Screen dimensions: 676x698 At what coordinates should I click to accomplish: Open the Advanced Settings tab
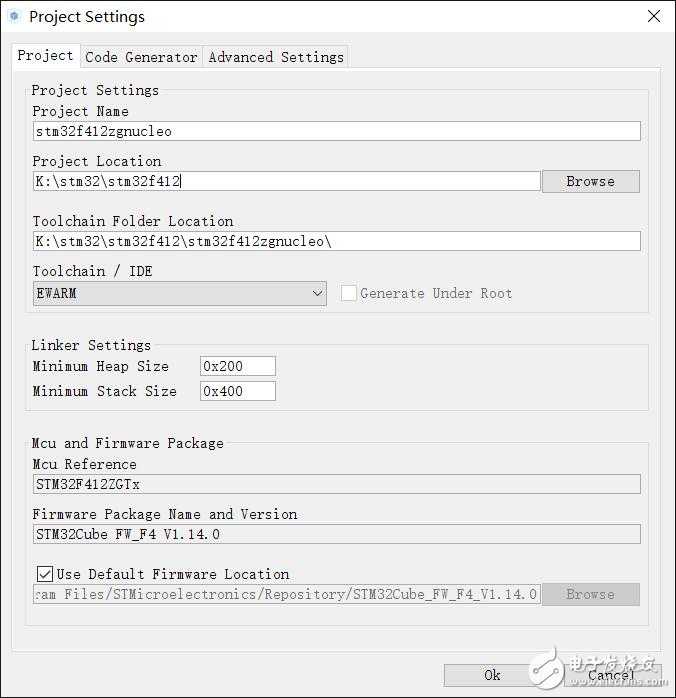point(276,57)
